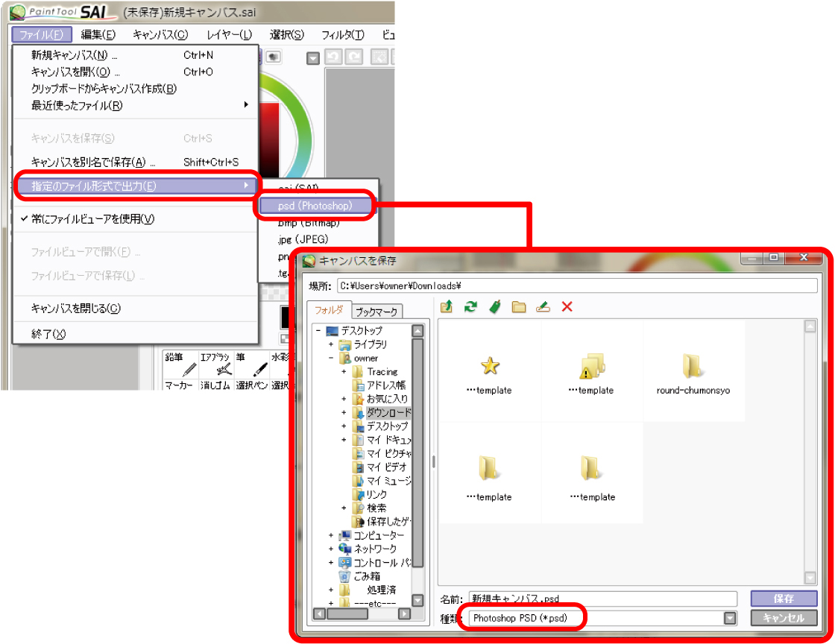This screenshot has height=644, width=835.
Task: Open the 種類 file type dropdown
Action: tap(730, 618)
